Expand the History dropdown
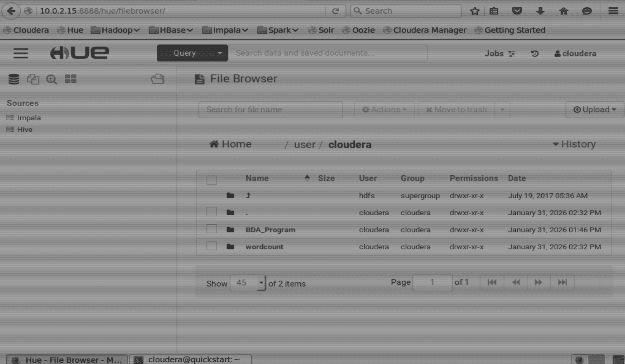 (x=574, y=144)
